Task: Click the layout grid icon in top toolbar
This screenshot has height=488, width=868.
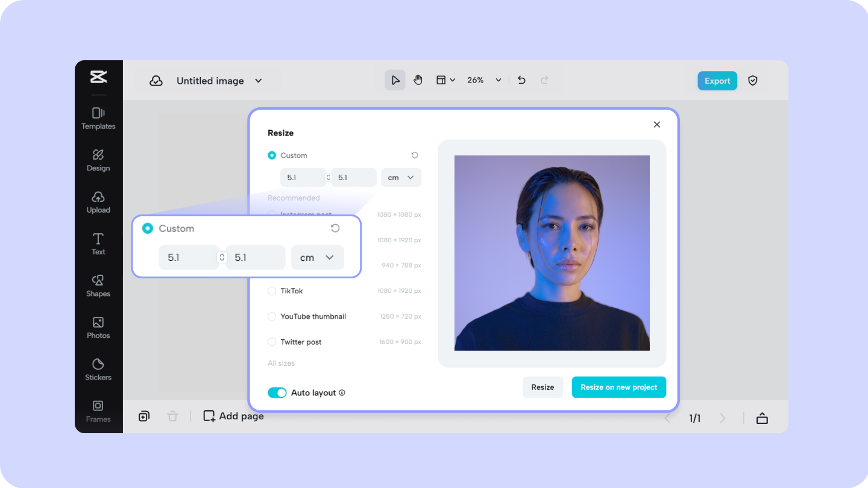Action: pyautogui.click(x=441, y=80)
